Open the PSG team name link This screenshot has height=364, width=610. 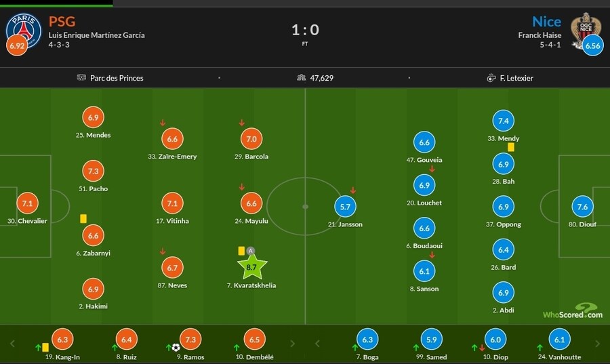[x=62, y=21]
